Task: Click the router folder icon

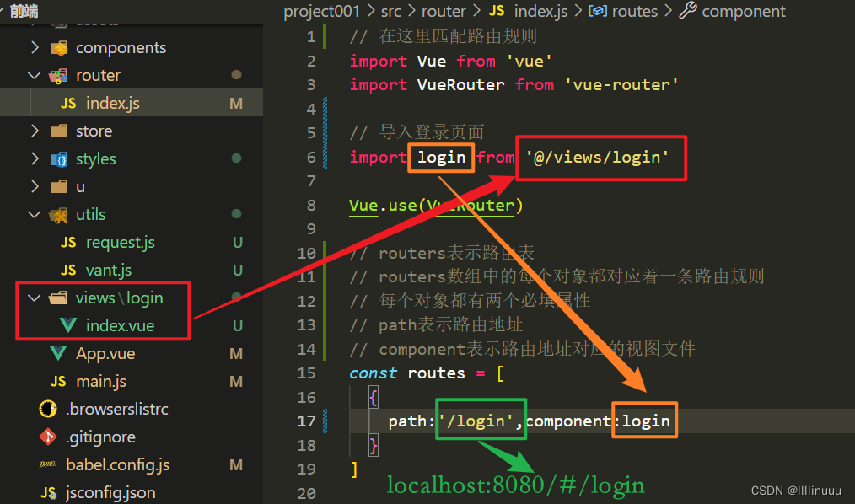Action: point(58,76)
